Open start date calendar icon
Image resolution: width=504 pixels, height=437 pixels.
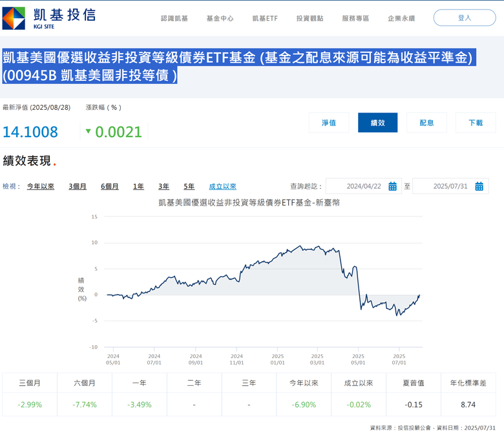pyautogui.click(x=392, y=186)
